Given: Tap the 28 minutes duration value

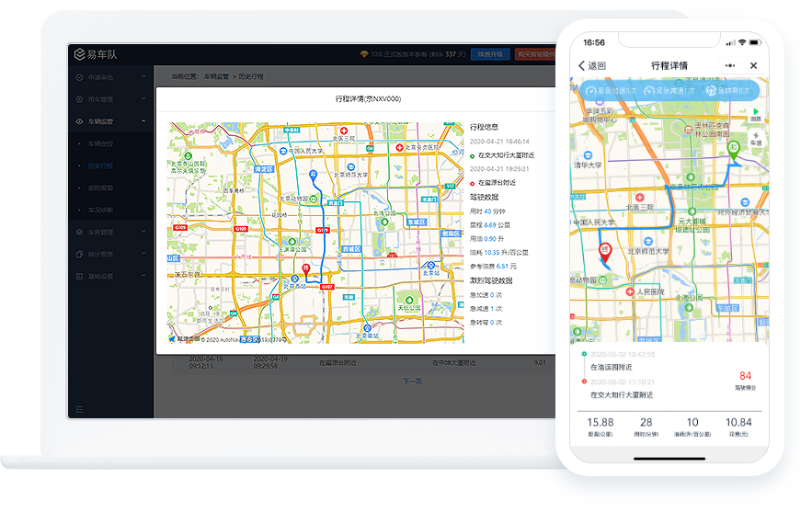Looking at the screenshot, I should (x=646, y=422).
